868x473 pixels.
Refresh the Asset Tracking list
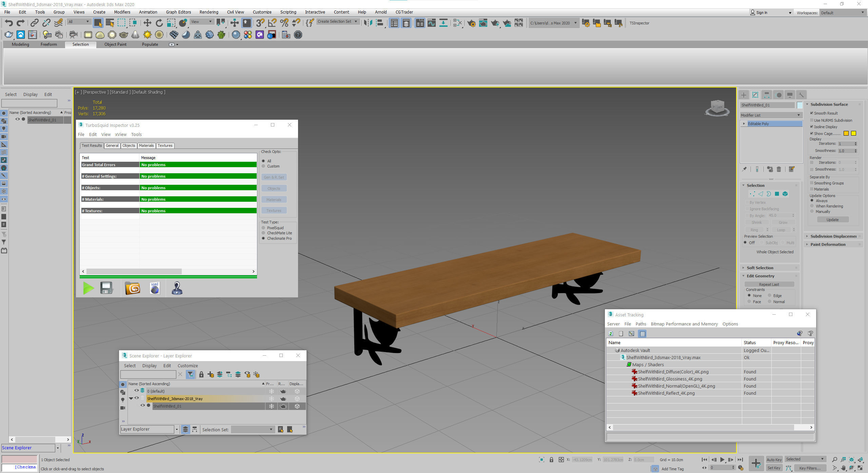(x=611, y=334)
